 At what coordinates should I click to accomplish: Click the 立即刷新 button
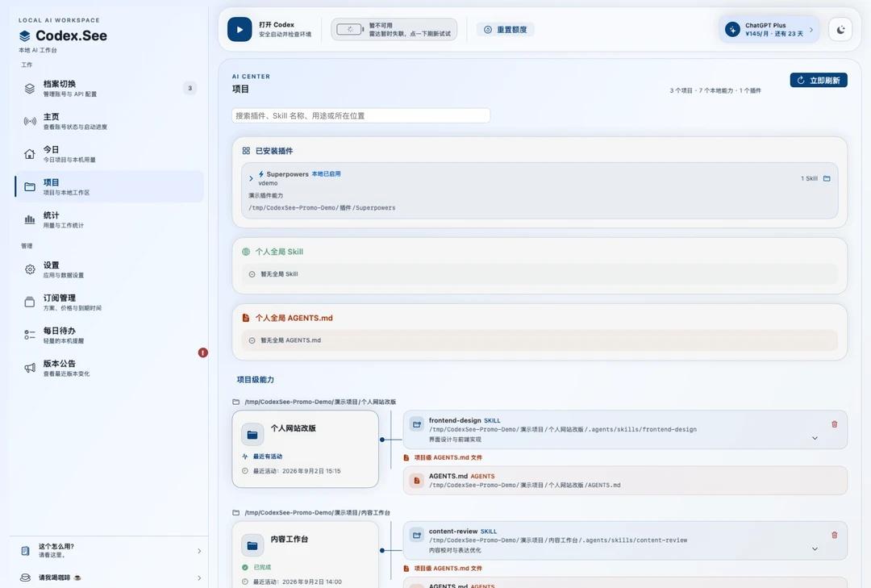point(819,80)
